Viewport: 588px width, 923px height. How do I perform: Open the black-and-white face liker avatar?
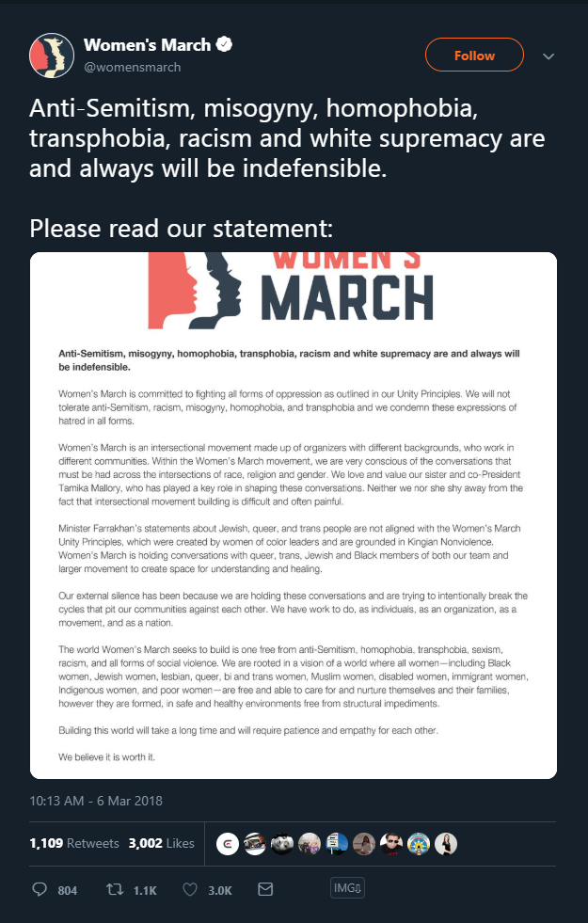coord(282,844)
